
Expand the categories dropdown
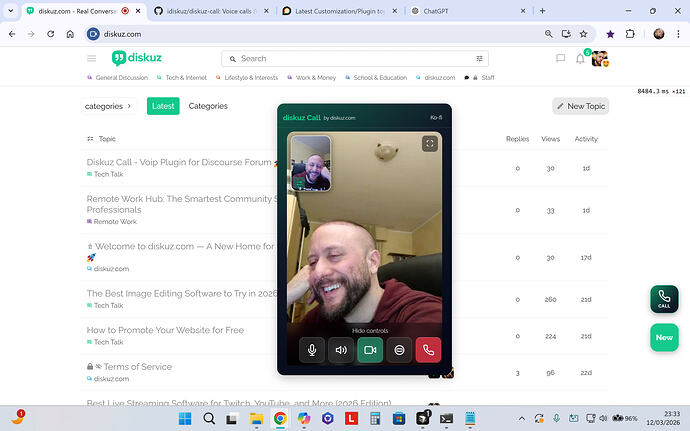tap(108, 106)
